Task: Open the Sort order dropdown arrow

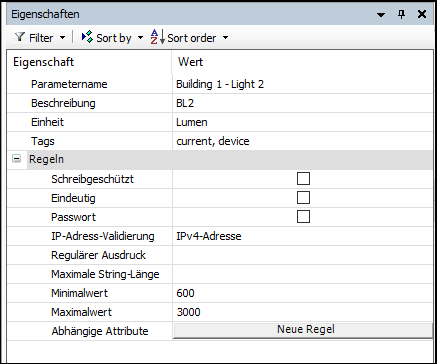Action: (x=225, y=38)
